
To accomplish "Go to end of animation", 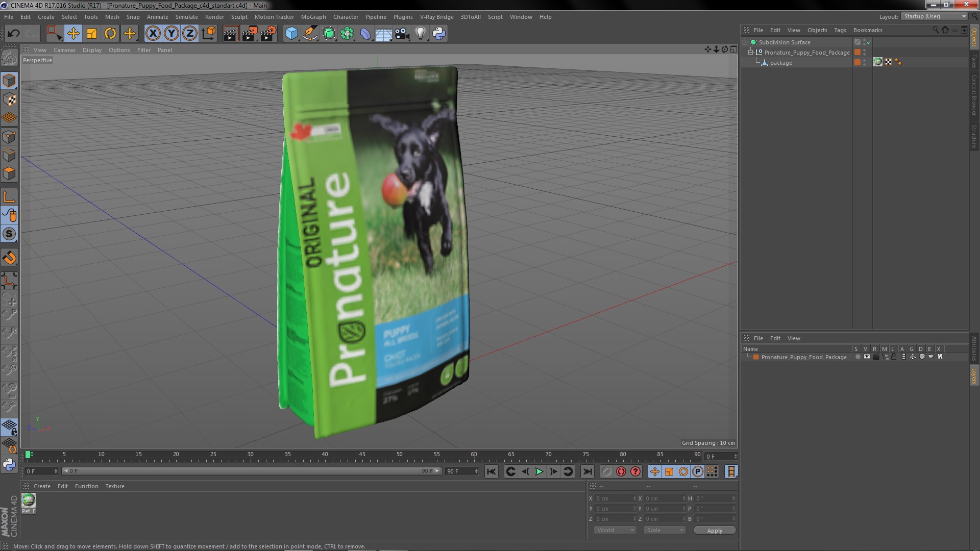I will pyautogui.click(x=587, y=472).
